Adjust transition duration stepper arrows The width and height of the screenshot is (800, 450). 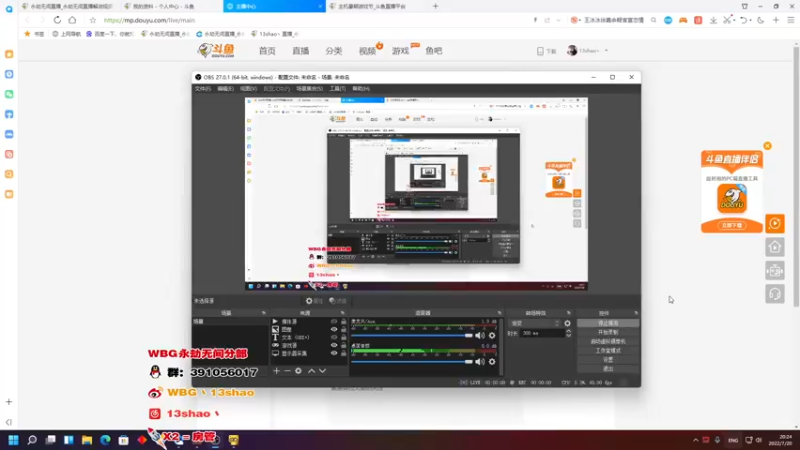pos(568,333)
